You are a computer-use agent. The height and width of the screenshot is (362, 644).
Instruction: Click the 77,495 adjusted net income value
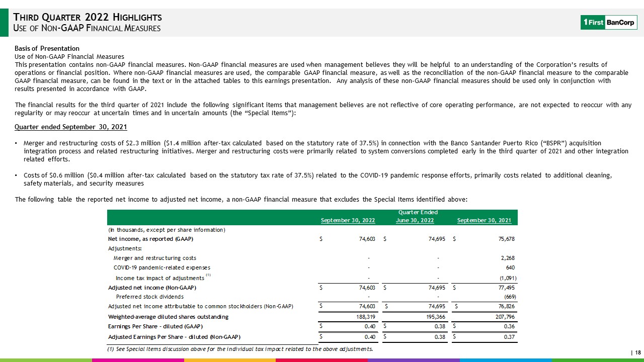point(505,288)
